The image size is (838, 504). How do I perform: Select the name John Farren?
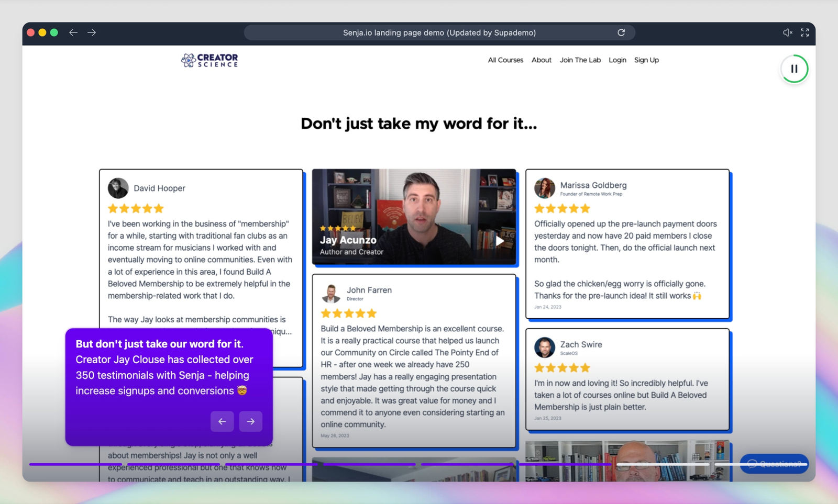369,290
